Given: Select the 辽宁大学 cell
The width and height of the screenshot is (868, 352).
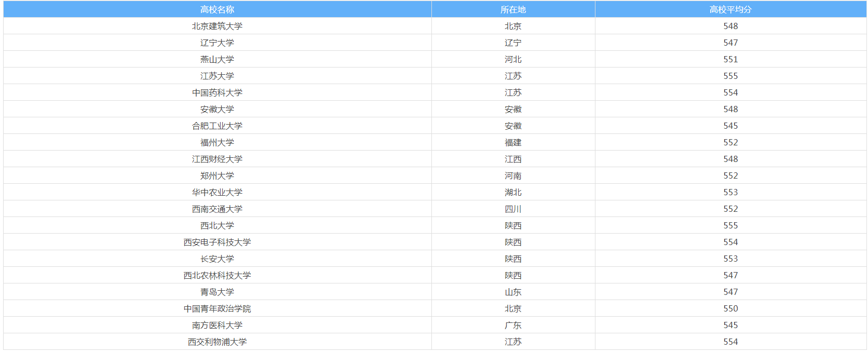Looking at the screenshot, I should pos(217,43).
